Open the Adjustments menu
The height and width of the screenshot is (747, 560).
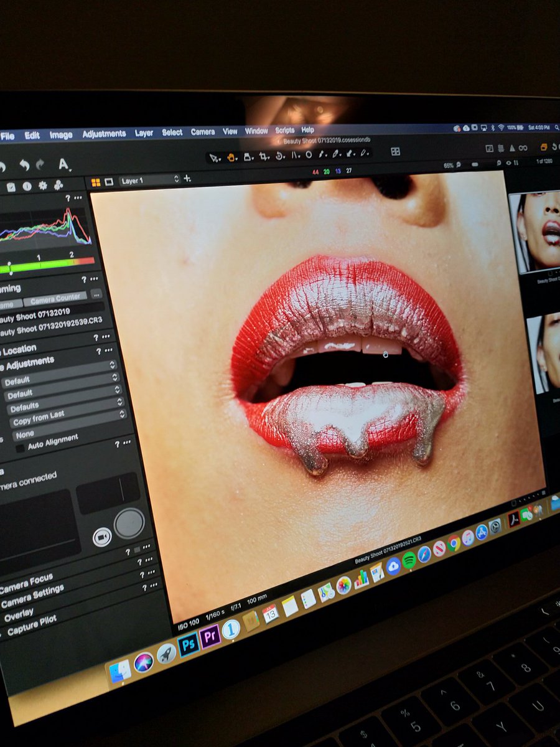[104, 134]
